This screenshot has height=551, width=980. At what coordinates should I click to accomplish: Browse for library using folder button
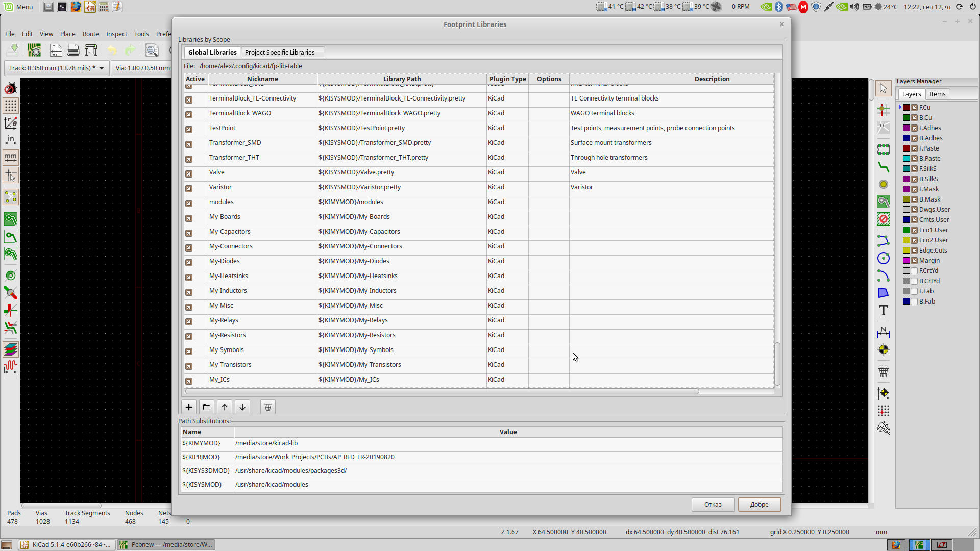pyautogui.click(x=207, y=407)
